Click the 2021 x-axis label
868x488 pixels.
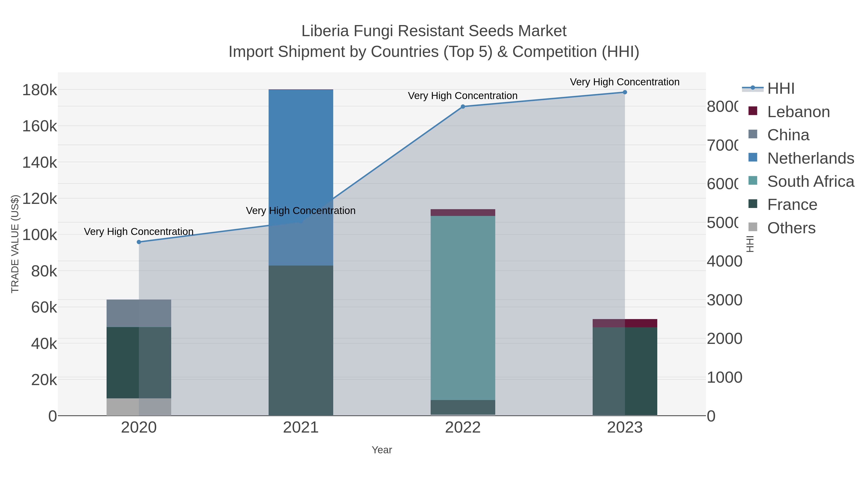coord(301,428)
